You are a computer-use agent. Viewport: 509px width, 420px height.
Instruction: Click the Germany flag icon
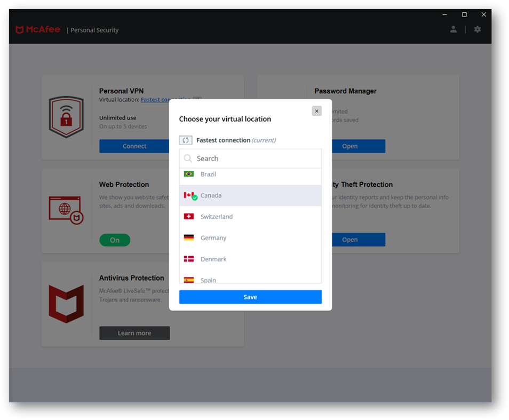[x=188, y=237]
